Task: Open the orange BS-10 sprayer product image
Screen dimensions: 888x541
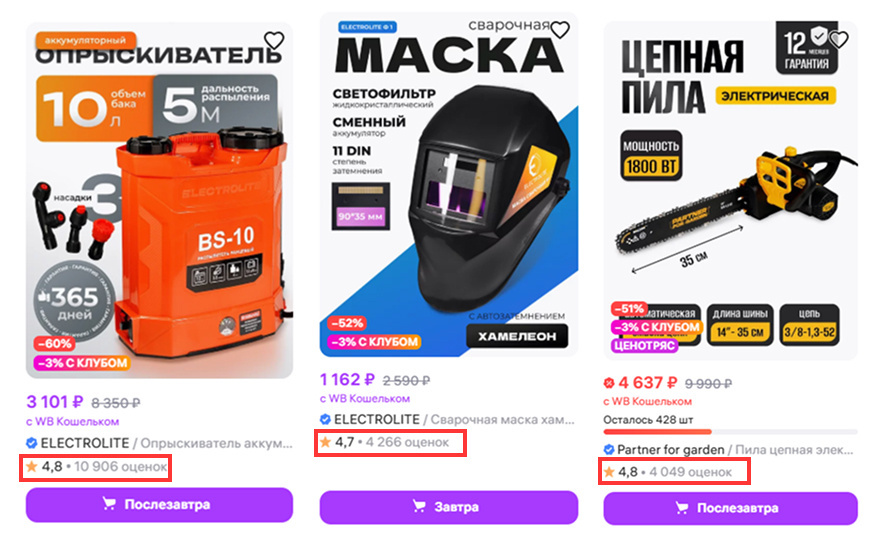Action: point(159,201)
